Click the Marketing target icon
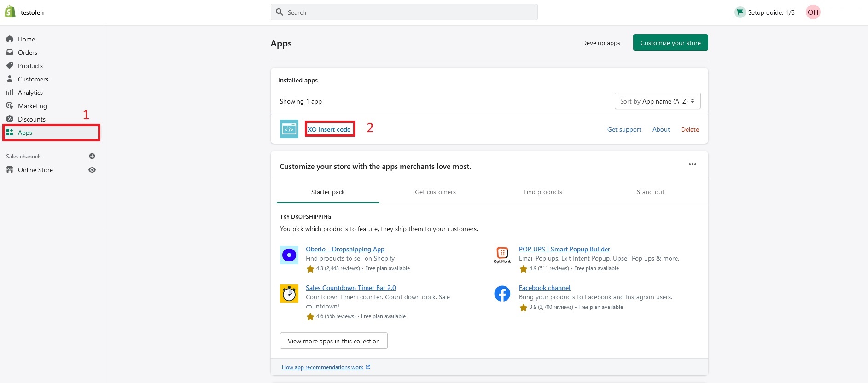The height and width of the screenshot is (383, 868). [10, 106]
